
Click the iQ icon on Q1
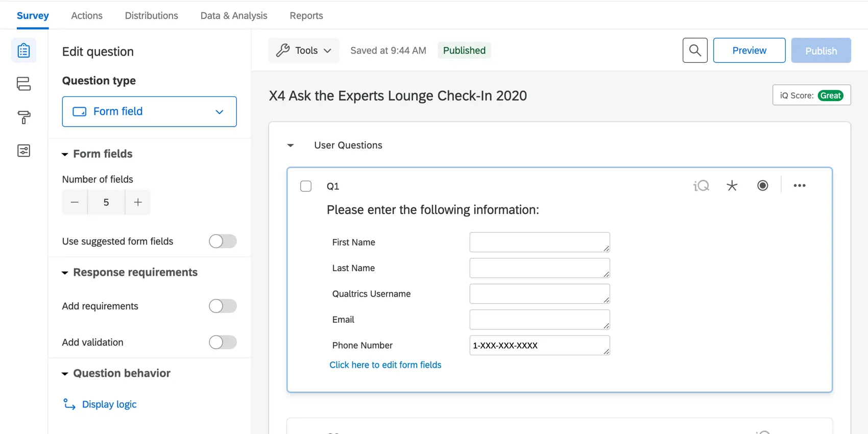701,186
